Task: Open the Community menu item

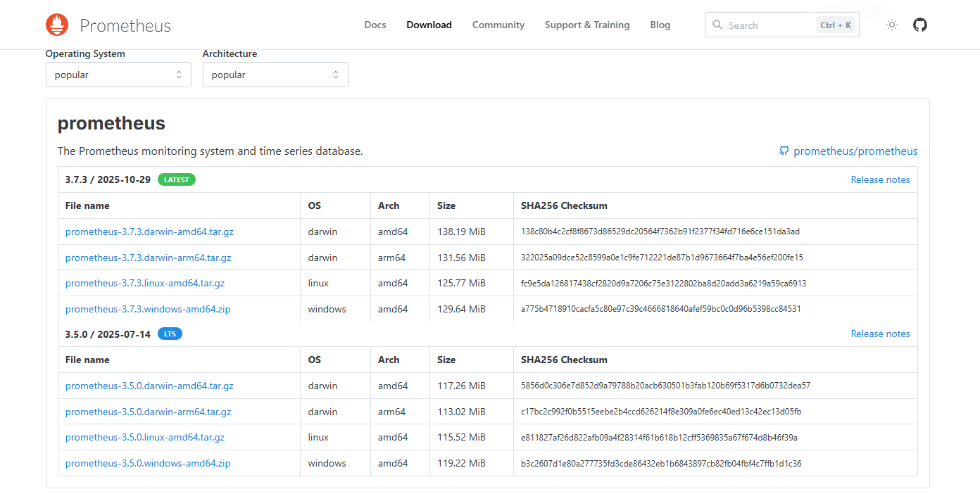Action: [x=498, y=25]
